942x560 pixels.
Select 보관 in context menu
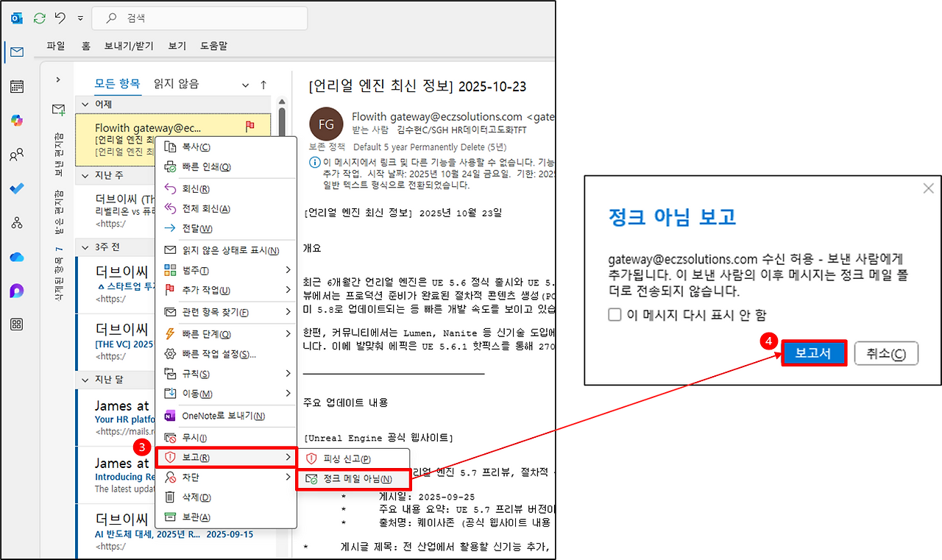(226, 517)
